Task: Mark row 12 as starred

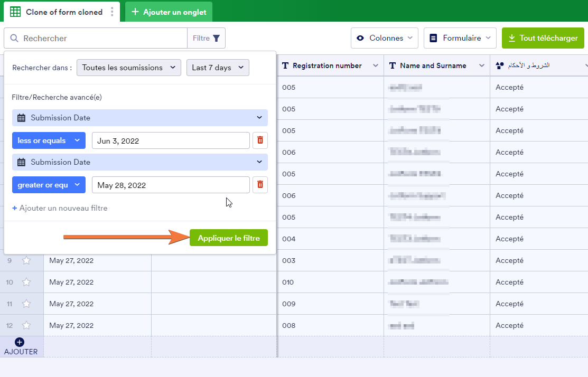Action: pyautogui.click(x=26, y=325)
